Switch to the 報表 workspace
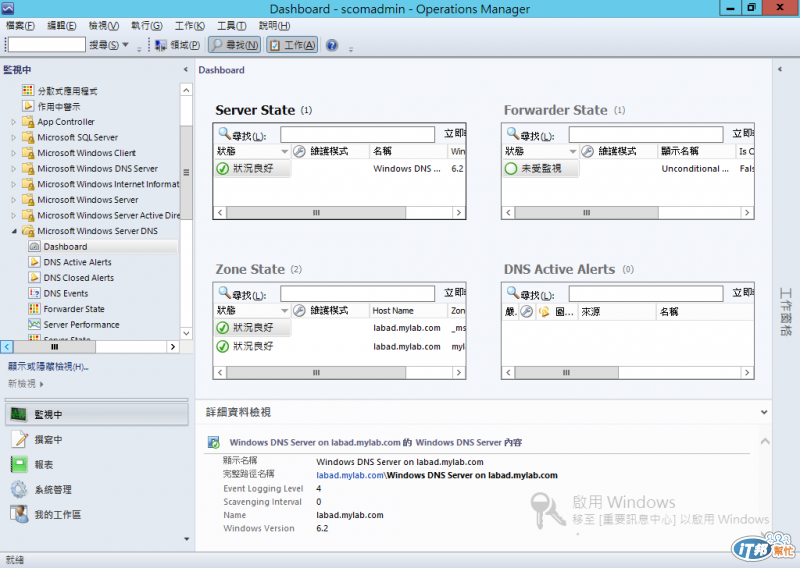Viewport: 800px width, 568px height. [96, 464]
